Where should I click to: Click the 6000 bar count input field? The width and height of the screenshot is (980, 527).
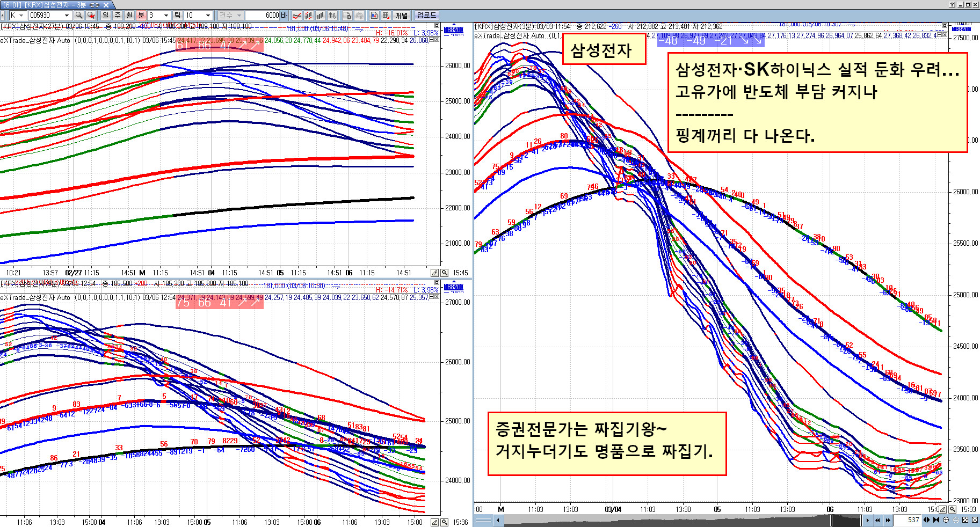pyautogui.click(x=262, y=16)
